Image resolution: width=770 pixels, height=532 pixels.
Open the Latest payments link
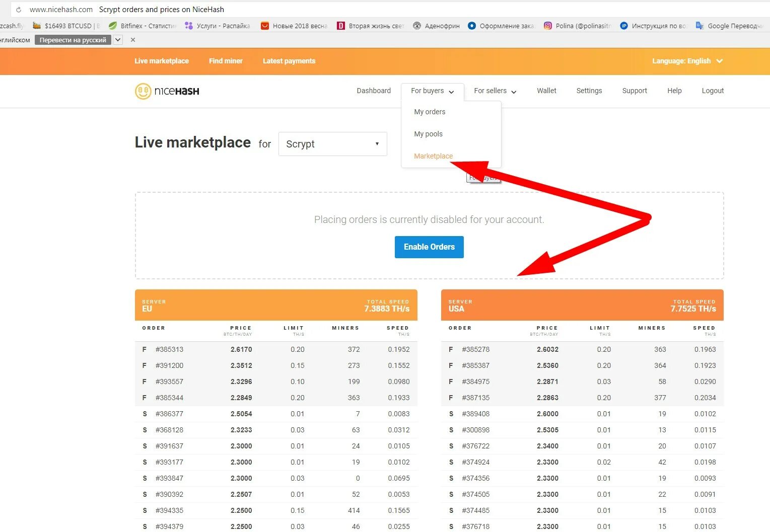point(289,61)
